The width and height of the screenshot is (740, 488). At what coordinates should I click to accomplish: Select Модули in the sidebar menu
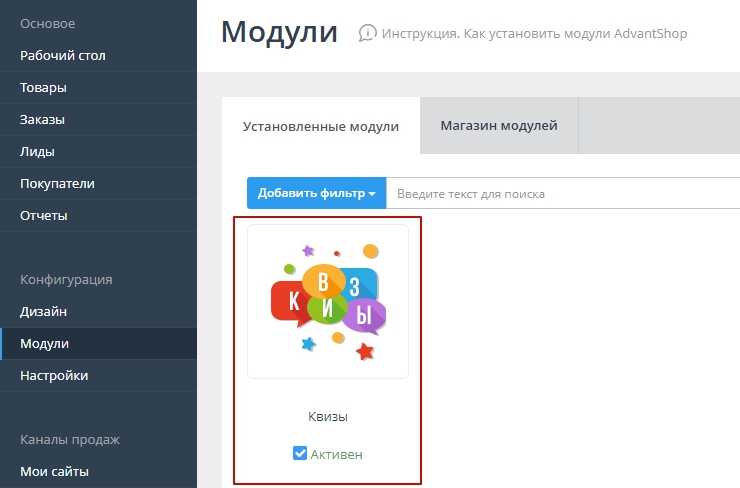45,343
